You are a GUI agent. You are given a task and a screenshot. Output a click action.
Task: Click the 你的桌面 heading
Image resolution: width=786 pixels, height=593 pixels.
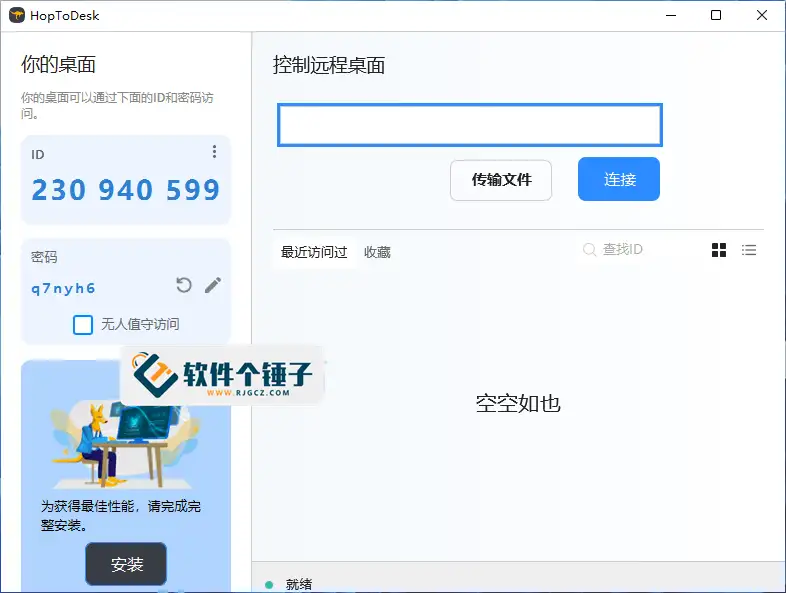58,64
